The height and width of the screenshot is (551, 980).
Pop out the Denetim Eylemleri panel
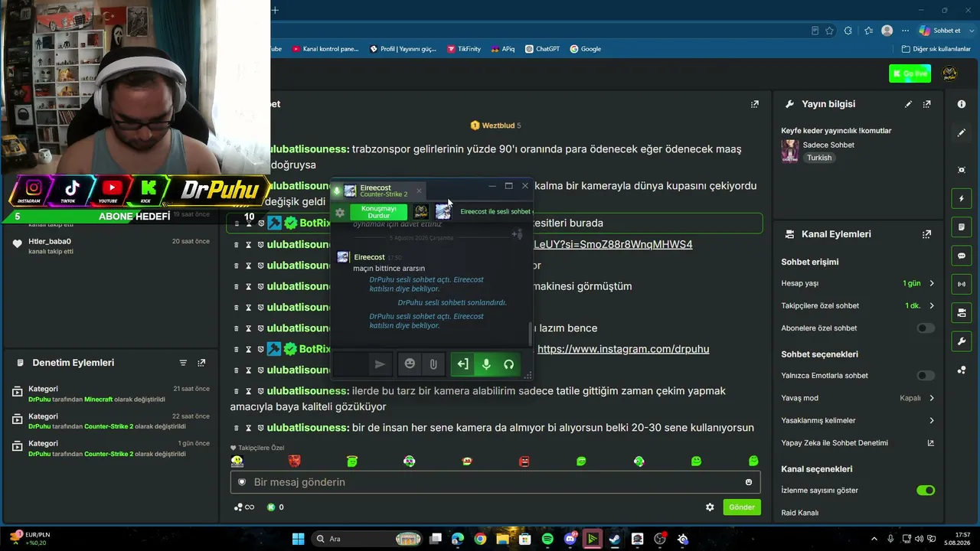click(x=201, y=363)
